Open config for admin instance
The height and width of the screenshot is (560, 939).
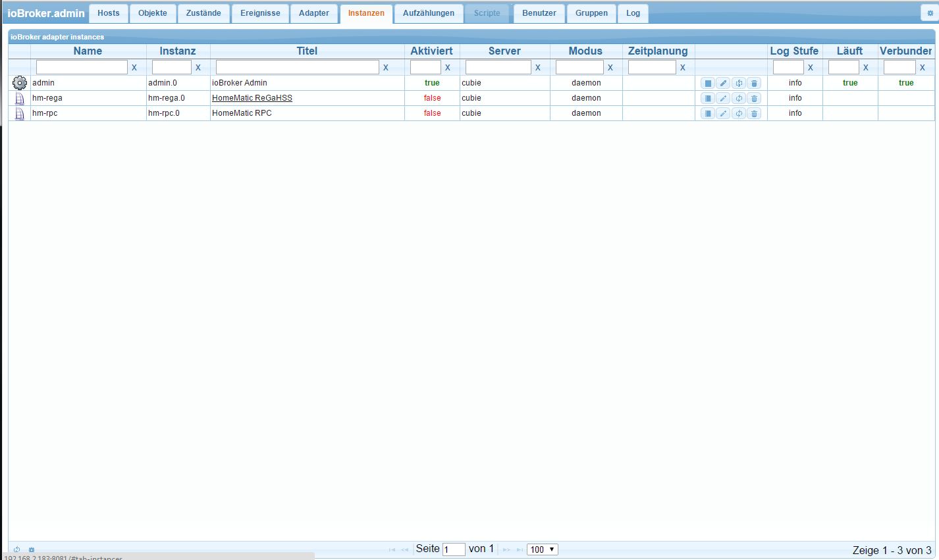point(708,83)
